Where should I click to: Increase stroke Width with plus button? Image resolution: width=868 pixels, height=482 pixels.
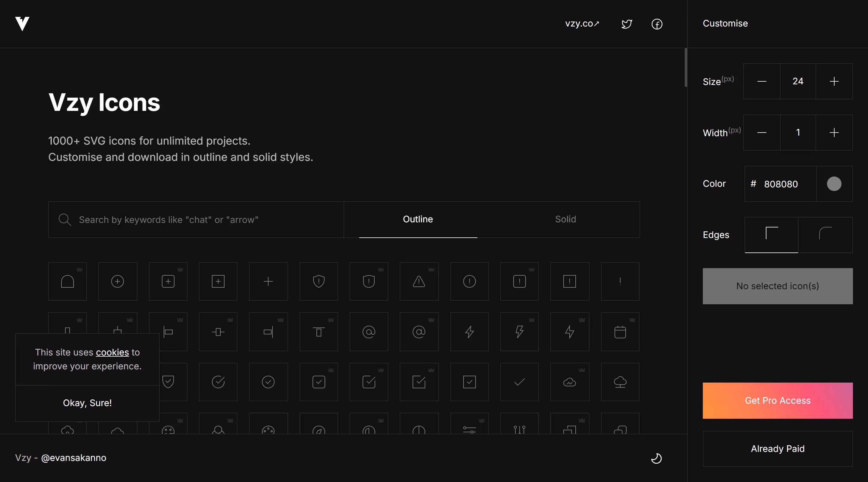[x=834, y=132]
